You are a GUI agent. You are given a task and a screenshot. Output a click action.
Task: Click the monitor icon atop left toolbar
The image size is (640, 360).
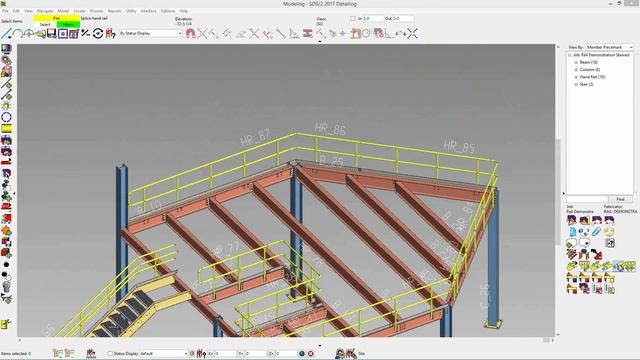click(6, 49)
